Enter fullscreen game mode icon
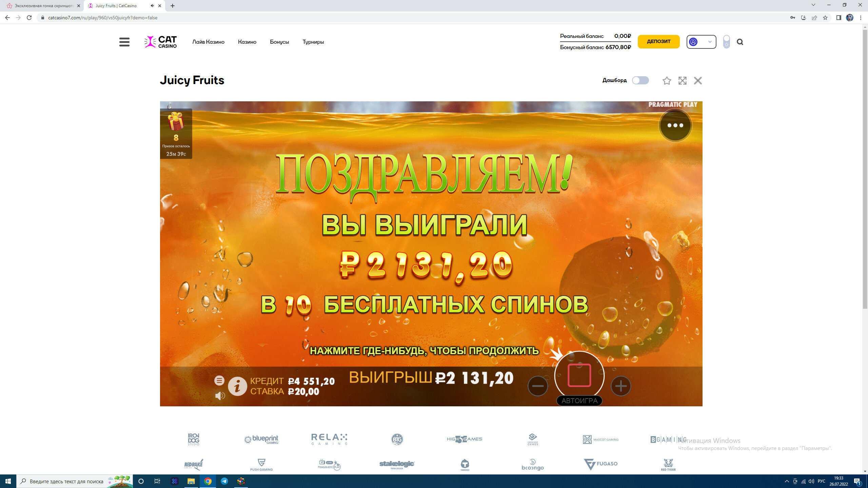The width and height of the screenshot is (868, 488). point(682,81)
